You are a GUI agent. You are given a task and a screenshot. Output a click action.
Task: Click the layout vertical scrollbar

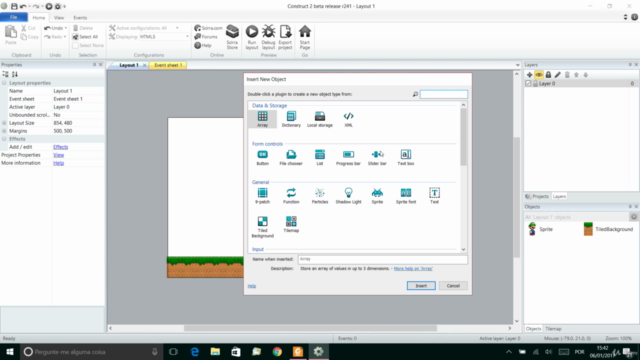(x=516, y=198)
